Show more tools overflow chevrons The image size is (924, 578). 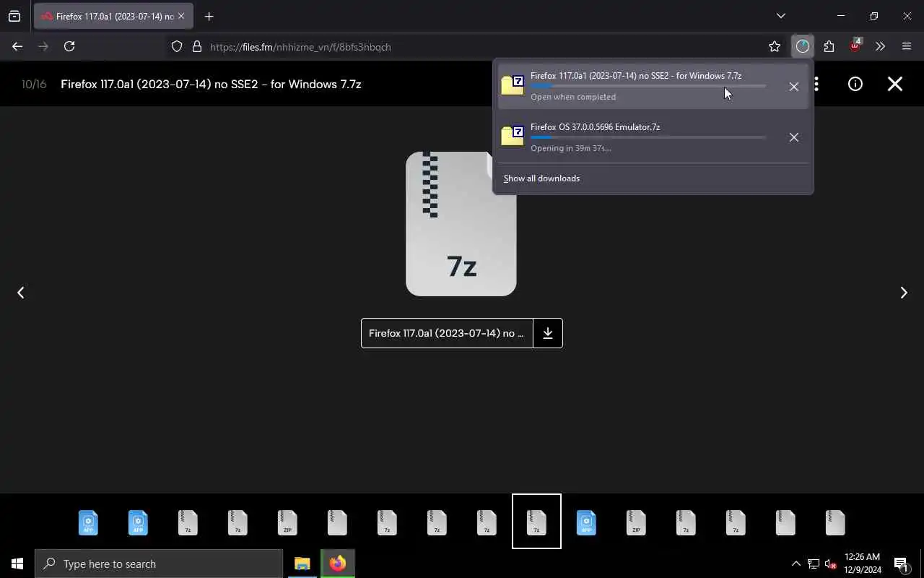880,46
